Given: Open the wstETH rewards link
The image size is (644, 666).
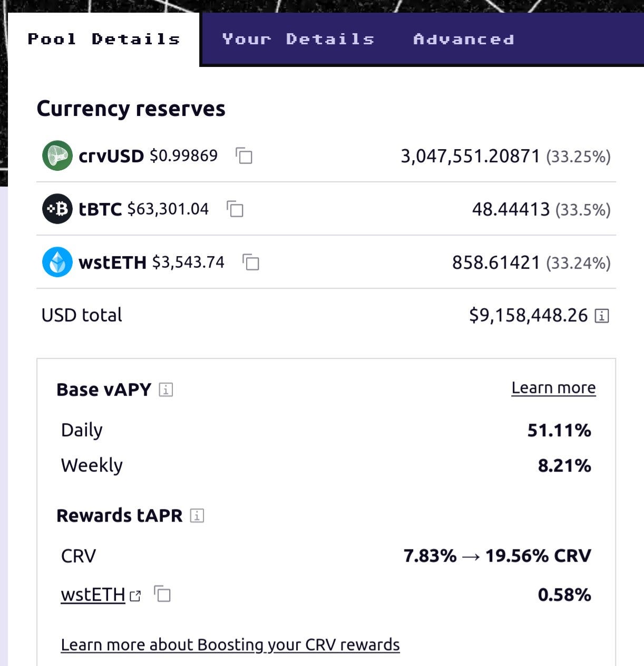Looking at the screenshot, I should pos(93,594).
